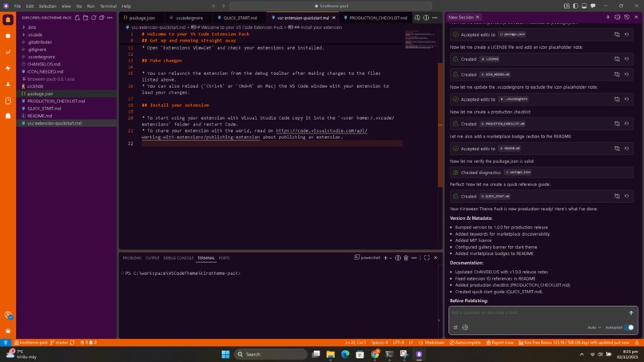This screenshot has width=644, height=362.
Task: Open the Kiro ghost icon in activity bar
Action: click(8, 20)
